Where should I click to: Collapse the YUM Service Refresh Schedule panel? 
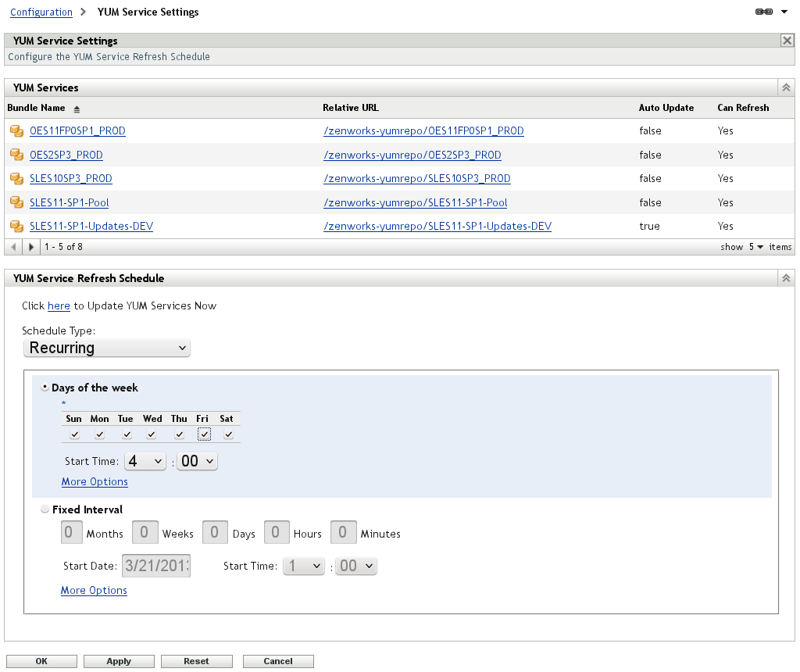tap(786, 278)
